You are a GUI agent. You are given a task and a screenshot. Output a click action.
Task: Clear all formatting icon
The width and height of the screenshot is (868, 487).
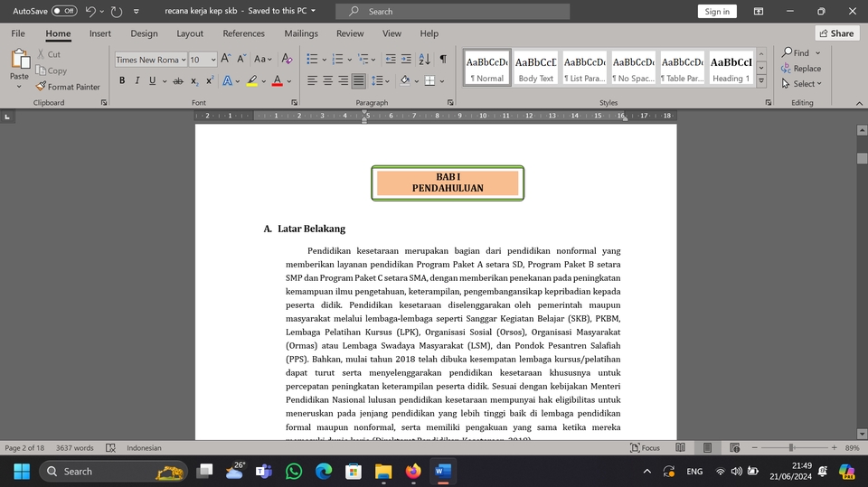point(287,59)
